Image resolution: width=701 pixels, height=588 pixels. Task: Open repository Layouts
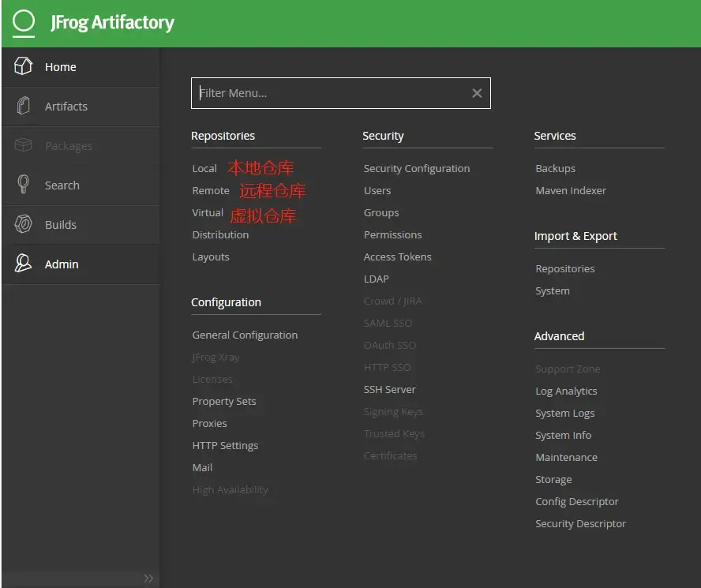point(211,257)
